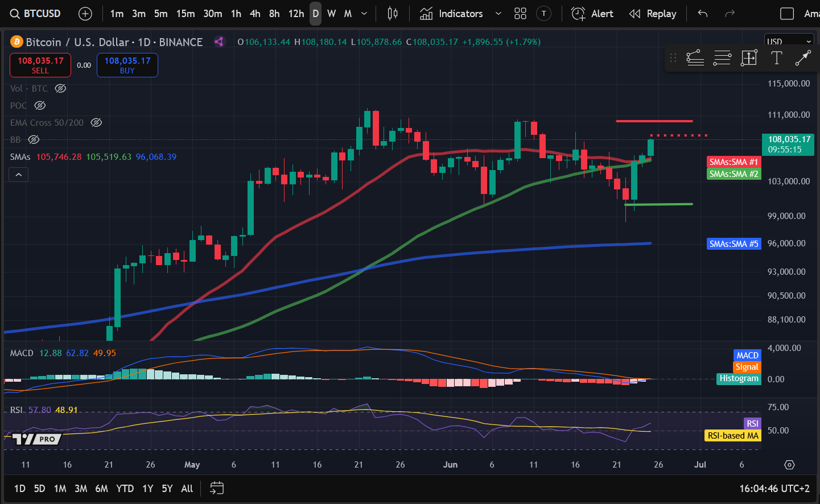Click the yellow RSI-based MA label
This screenshot has height=504, width=820.
733,436
